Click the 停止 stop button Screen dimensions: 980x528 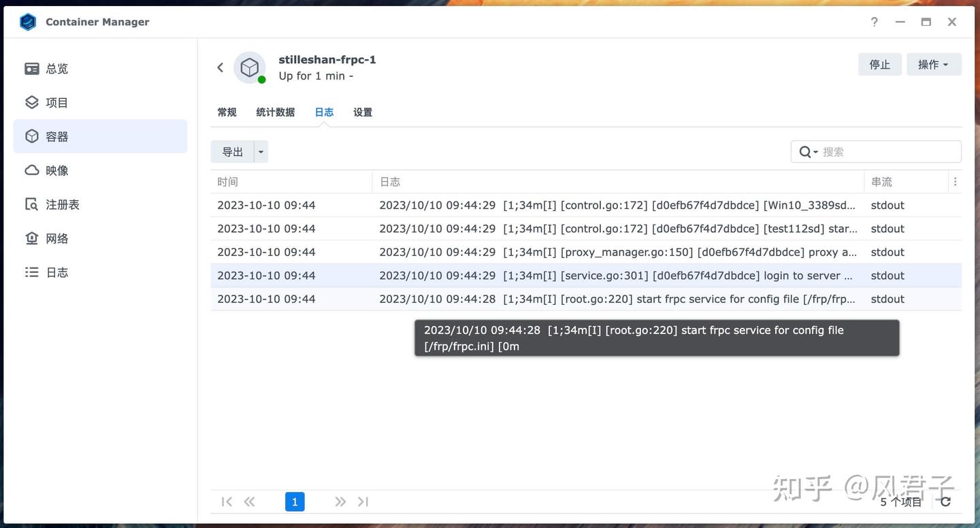click(879, 65)
